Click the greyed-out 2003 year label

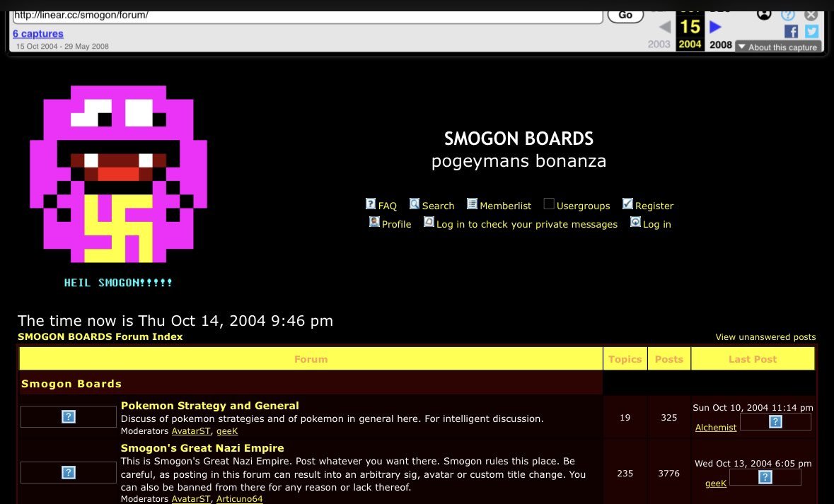[x=659, y=44]
